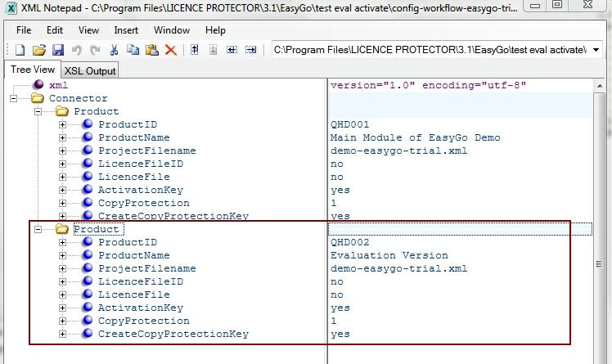Screen dimensions: 612x364
Task: Click the XML Notepad app icon in title bar
Action: (x=11, y=8)
